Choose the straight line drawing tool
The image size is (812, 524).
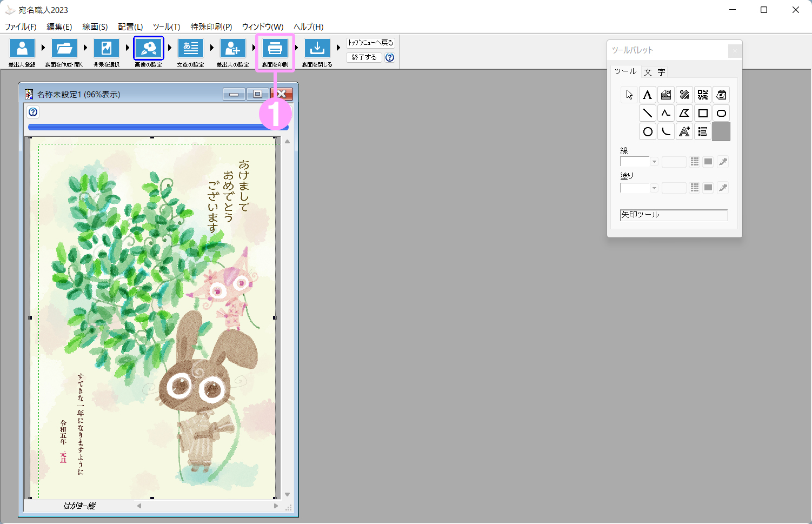coord(647,114)
